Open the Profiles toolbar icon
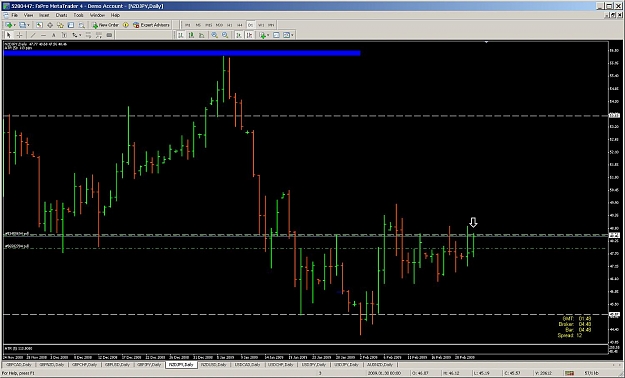This screenshot has width=625, height=378. click(22, 25)
